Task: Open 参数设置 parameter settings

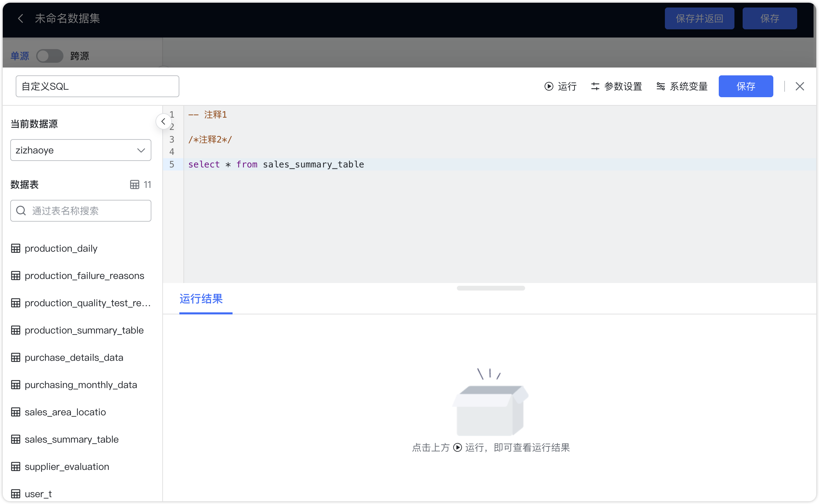Action: click(616, 86)
